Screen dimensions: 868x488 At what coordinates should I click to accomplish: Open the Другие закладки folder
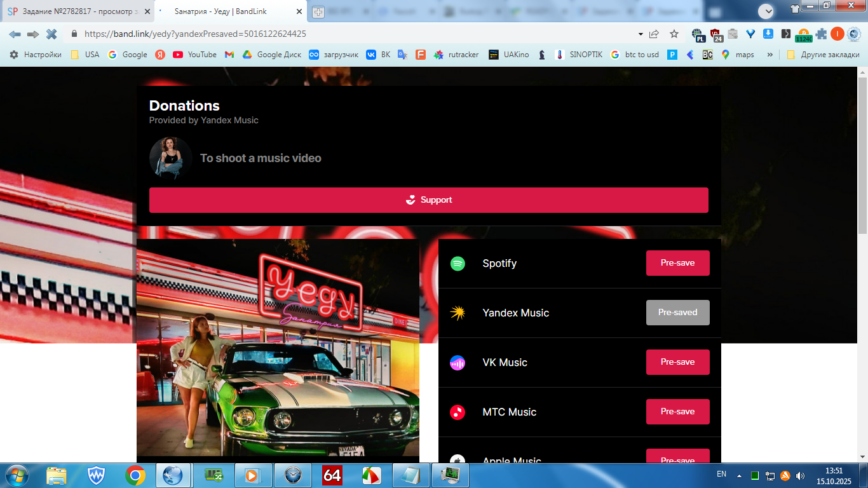[823, 55]
